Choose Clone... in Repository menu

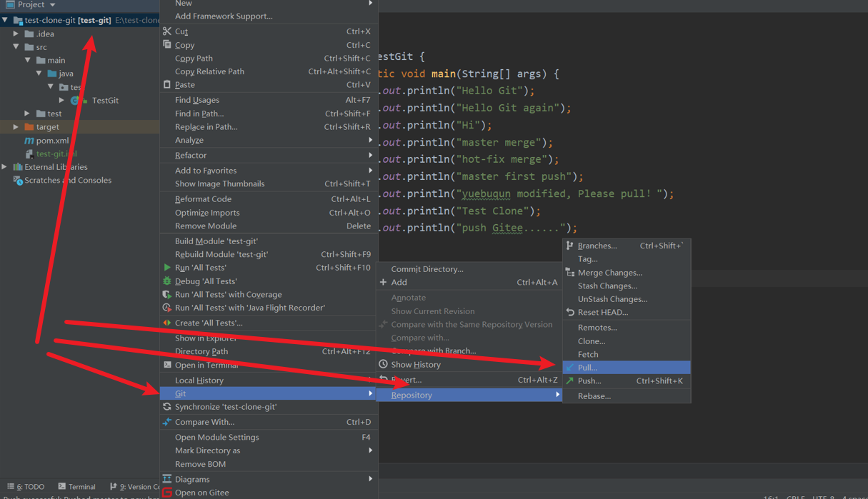pyautogui.click(x=627, y=341)
